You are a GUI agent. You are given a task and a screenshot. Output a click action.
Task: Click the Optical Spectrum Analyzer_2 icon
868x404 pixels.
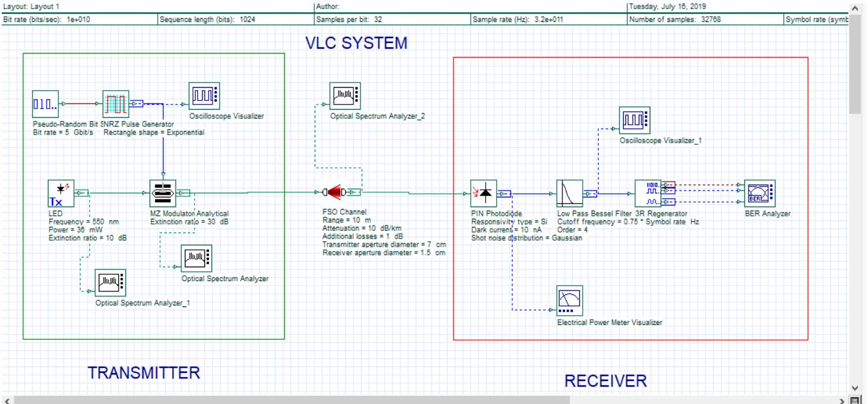(344, 96)
